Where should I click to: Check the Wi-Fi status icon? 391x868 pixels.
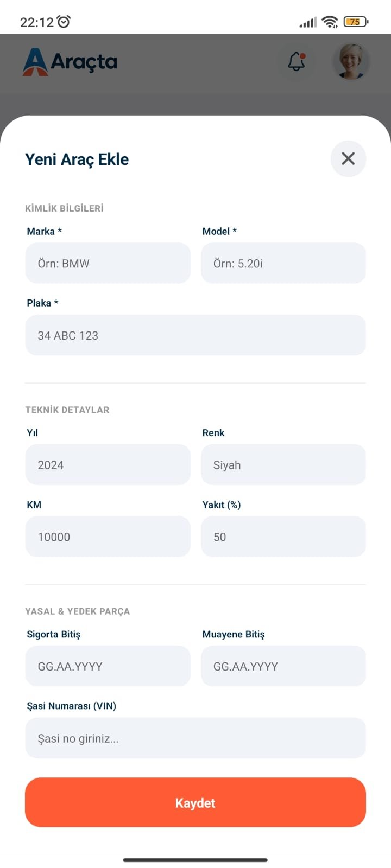coord(330,22)
